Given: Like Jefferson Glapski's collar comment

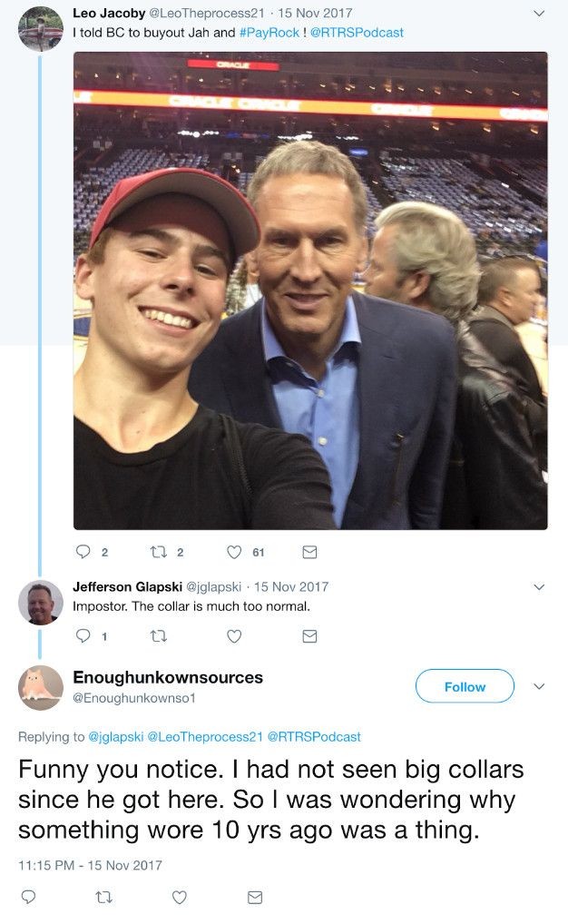Looking at the screenshot, I should [234, 636].
